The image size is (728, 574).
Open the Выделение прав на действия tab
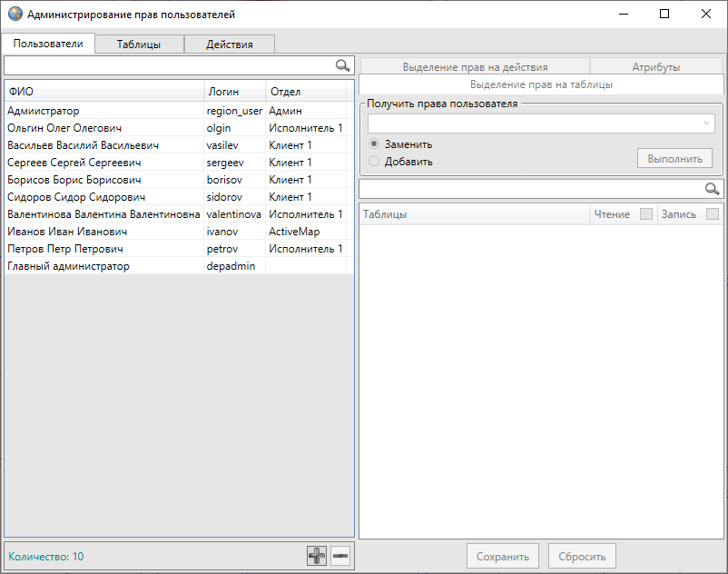pos(475,66)
